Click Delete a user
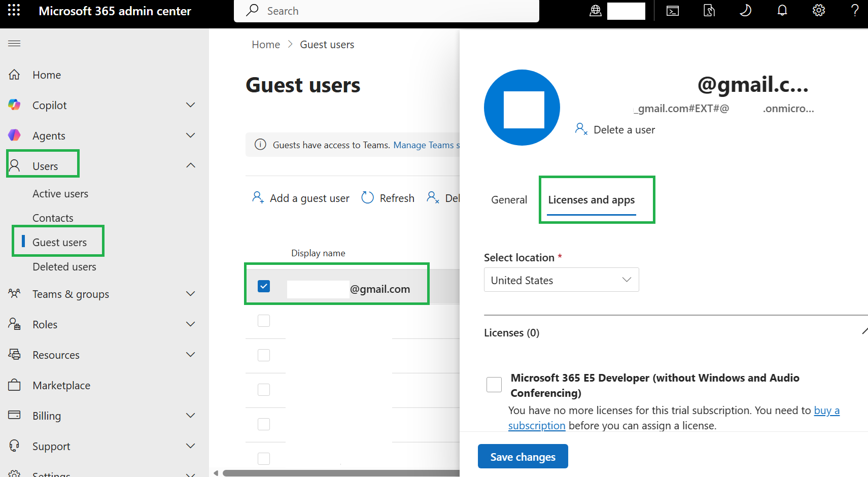 click(x=615, y=129)
